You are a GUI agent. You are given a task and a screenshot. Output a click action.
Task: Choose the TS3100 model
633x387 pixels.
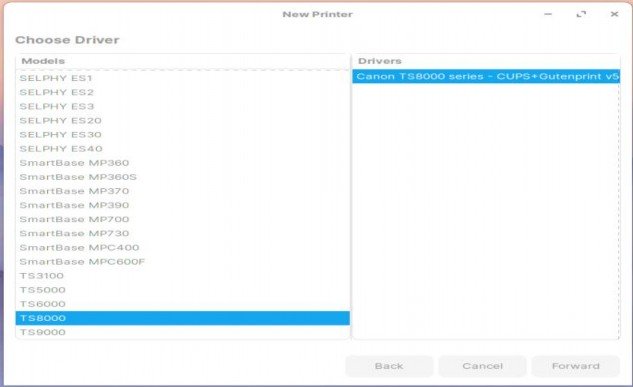(182, 276)
